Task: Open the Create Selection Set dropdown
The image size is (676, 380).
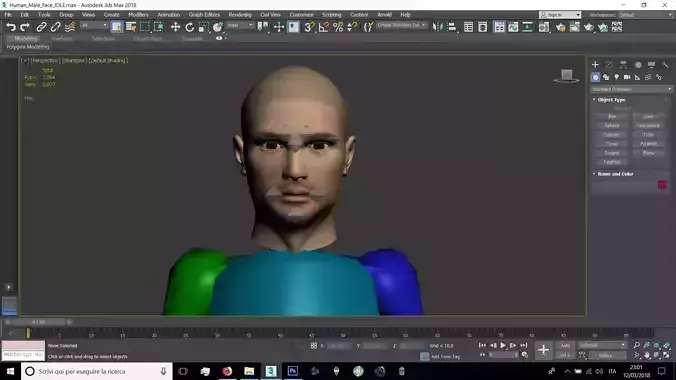Action: [401, 25]
